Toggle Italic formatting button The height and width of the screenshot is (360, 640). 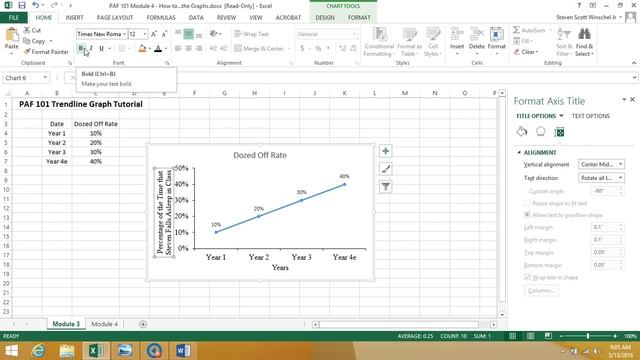91,49
